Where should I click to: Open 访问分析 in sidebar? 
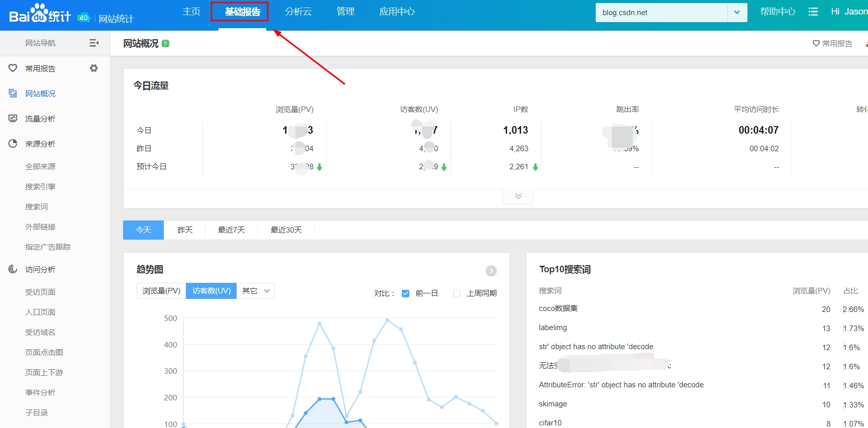[41, 269]
